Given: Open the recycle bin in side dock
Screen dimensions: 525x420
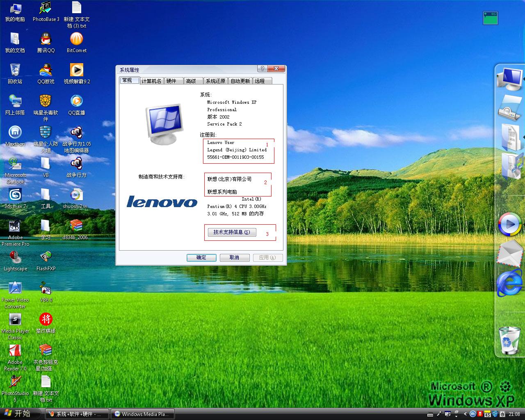Looking at the screenshot, I should coord(509,340).
